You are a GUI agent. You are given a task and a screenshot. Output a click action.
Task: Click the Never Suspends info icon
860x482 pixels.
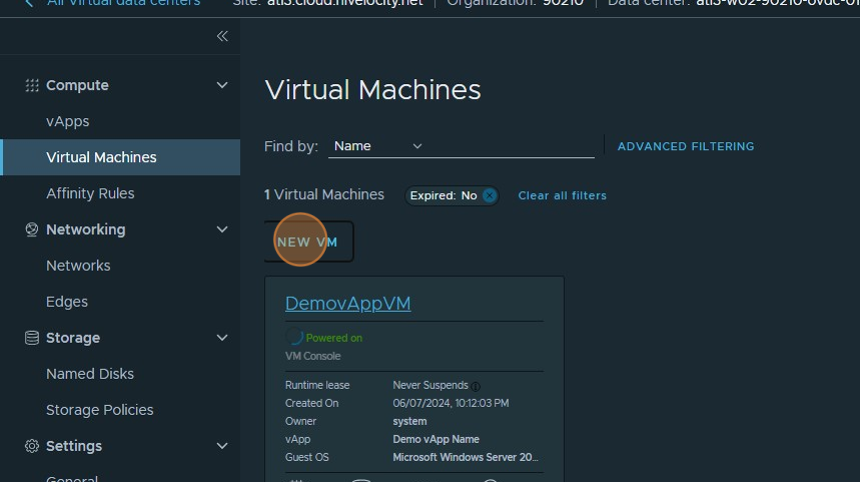tap(476, 386)
